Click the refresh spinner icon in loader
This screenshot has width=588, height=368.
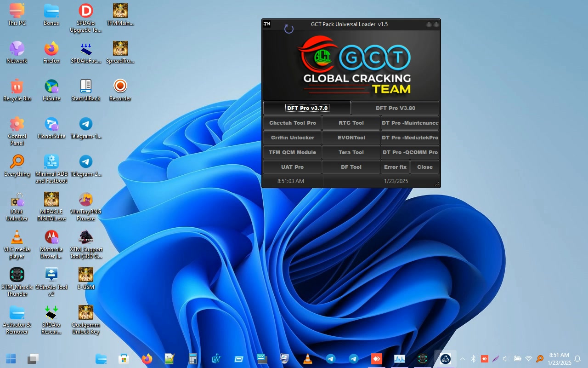coord(289,29)
